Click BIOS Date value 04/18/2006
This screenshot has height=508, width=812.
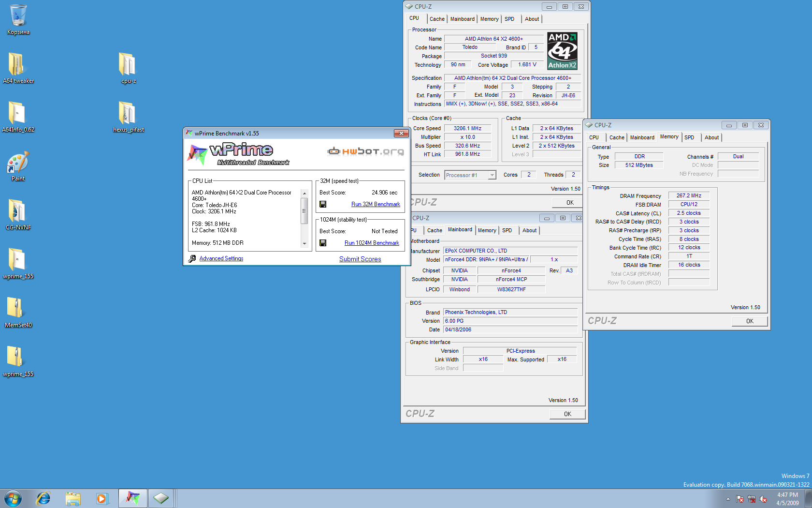coord(510,330)
